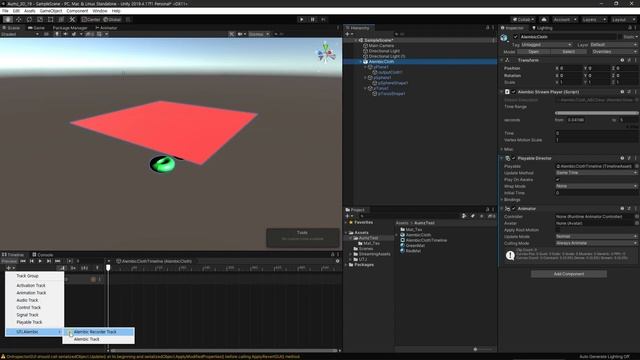640x360 pixels.
Task: Select the Hand tool in the toolbar
Action: point(8,19)
